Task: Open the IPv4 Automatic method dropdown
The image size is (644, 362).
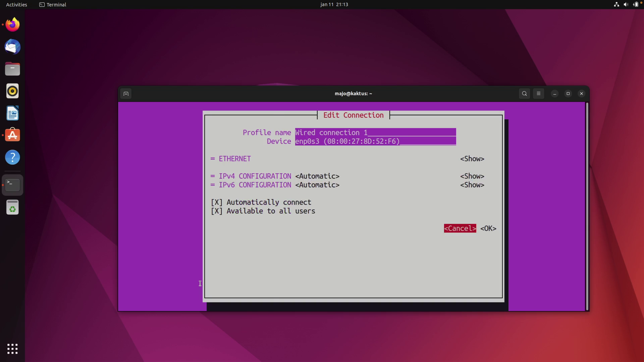Action: click(x=317, y=176)
